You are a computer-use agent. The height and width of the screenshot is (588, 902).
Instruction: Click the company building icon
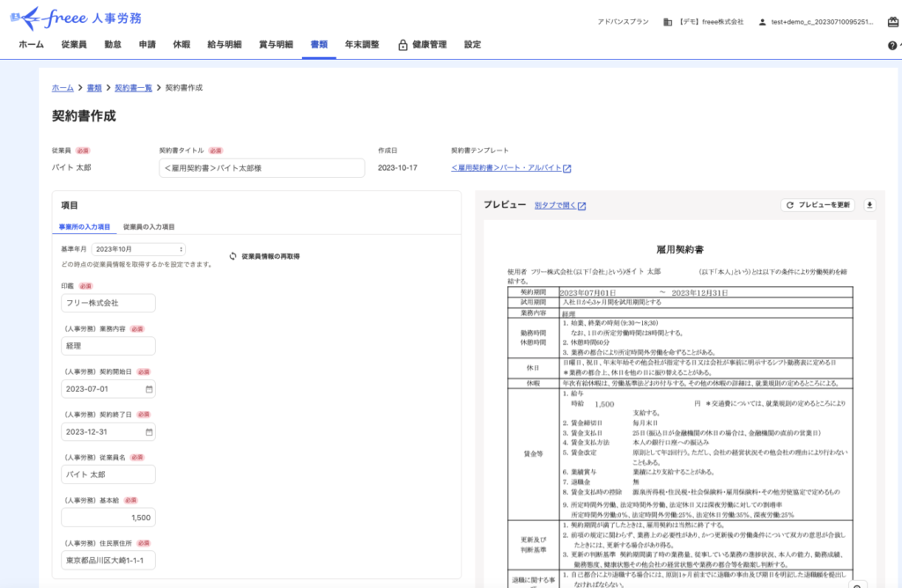(x=668, y=21)
